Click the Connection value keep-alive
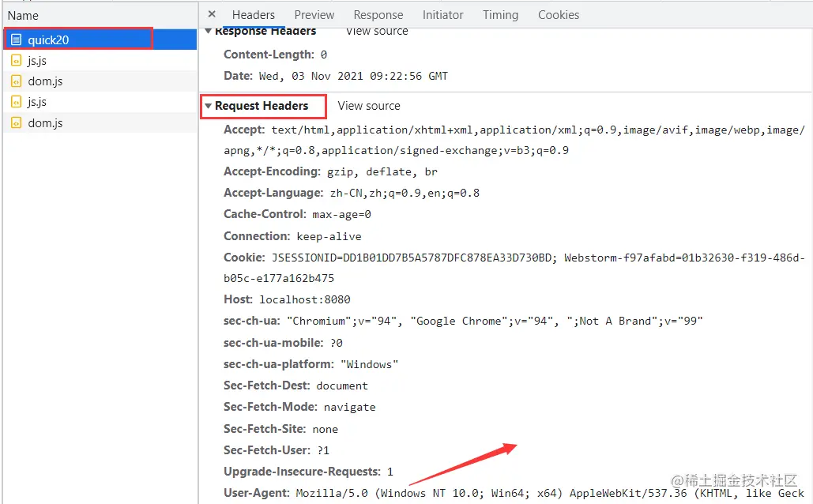Image resolution: width=813 pixels, height=504 pixels. pyautogui.click(x=329, y=236)
